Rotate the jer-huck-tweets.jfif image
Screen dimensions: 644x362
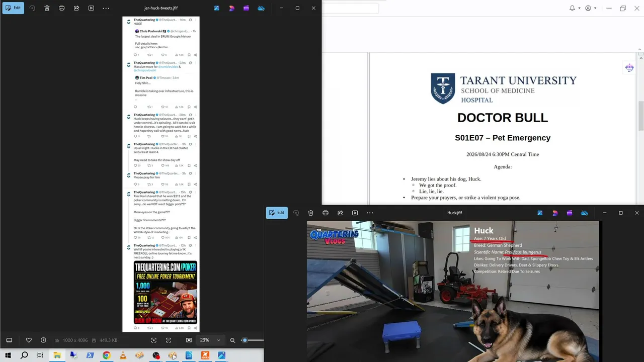(32, 8)
